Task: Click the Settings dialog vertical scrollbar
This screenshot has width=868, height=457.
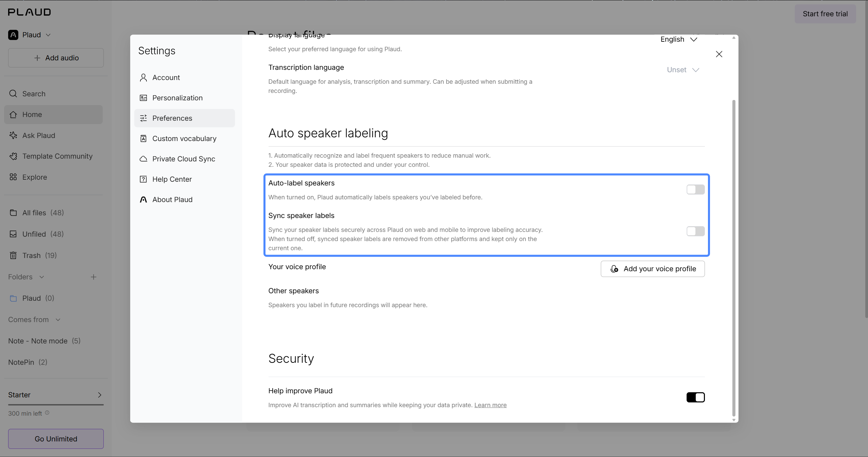Action: click(734, 258)
